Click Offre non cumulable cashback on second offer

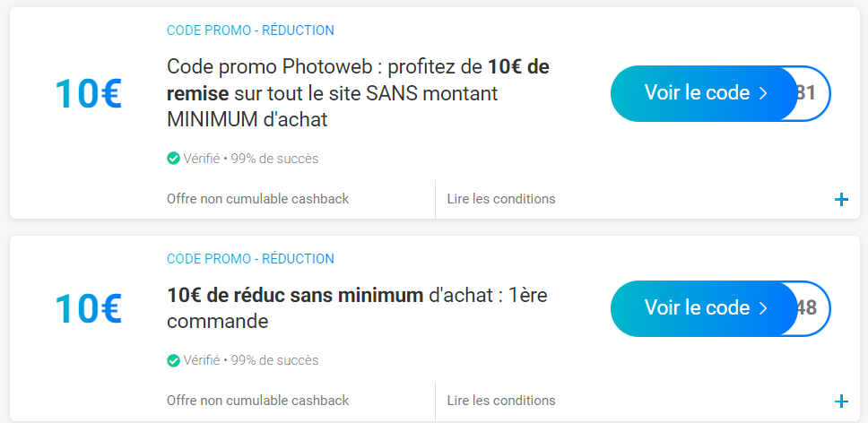tap(258, 401)
